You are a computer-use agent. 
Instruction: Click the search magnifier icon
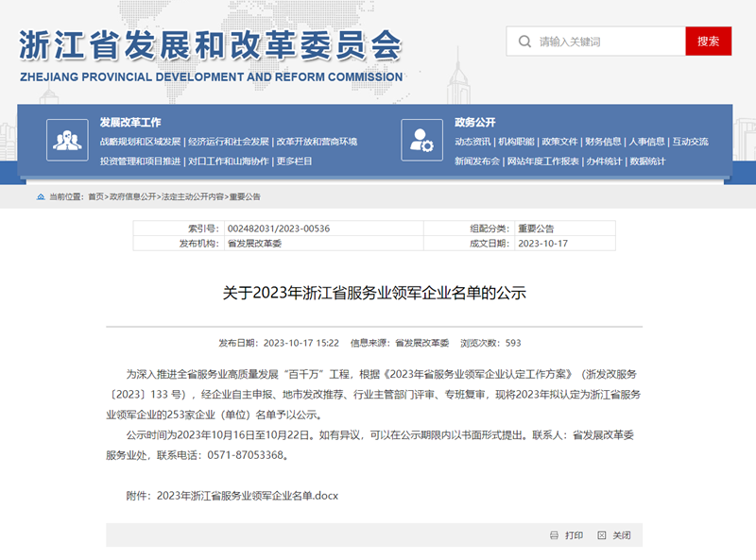(524, 42)
